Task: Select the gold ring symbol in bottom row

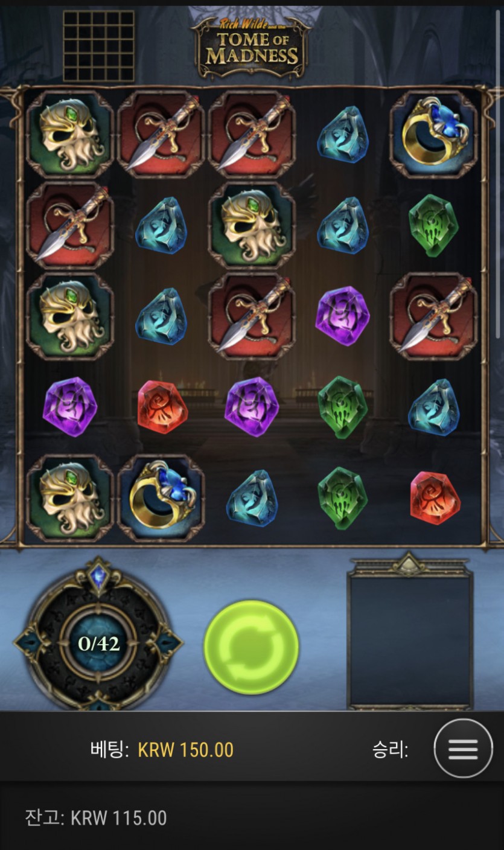Action: [161, 498]
